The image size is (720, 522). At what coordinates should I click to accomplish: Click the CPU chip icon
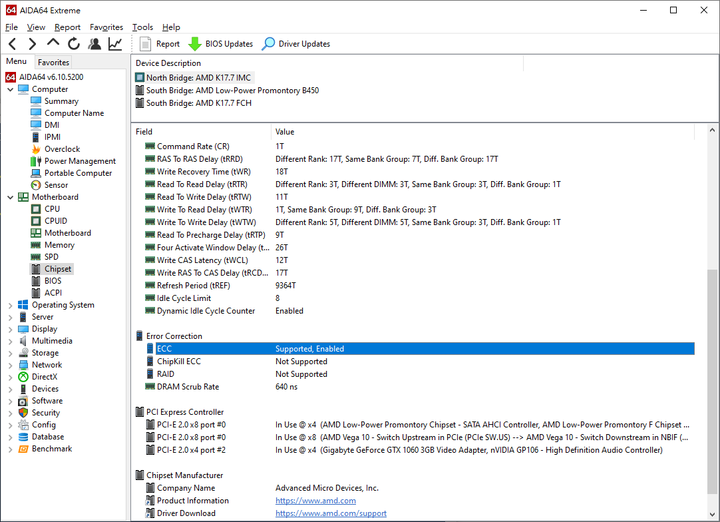[36, 209]
